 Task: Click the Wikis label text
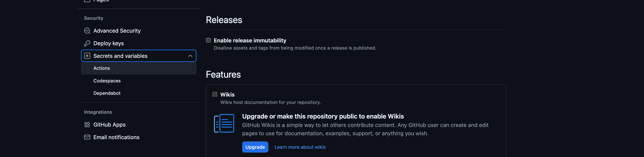pyautogui.click(x=227, y=95)
